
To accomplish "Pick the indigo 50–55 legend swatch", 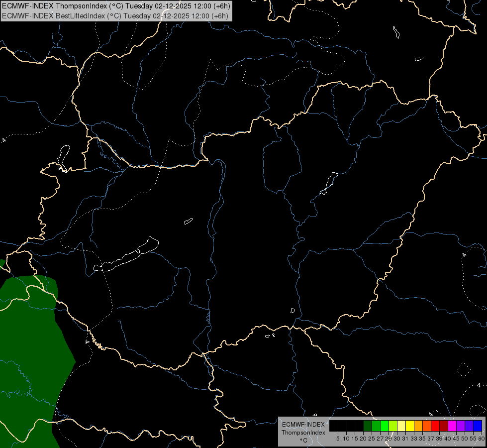I will (x=469, y=426).
